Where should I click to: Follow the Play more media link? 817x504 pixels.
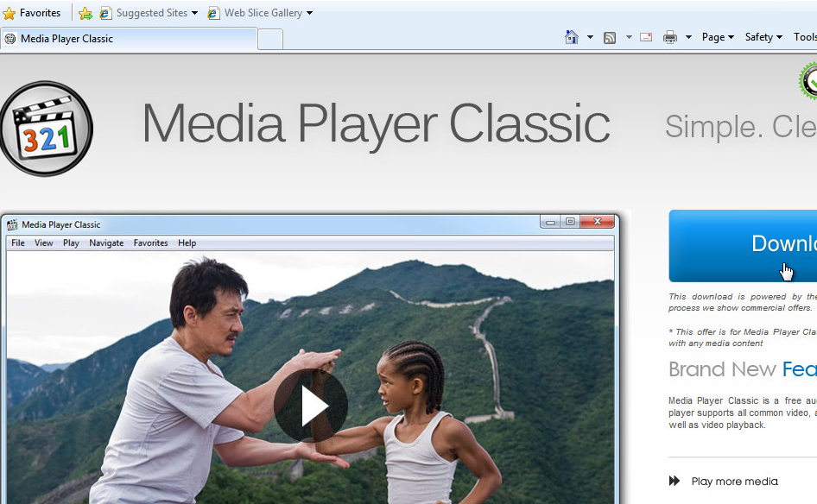click(x=734, y=482)
